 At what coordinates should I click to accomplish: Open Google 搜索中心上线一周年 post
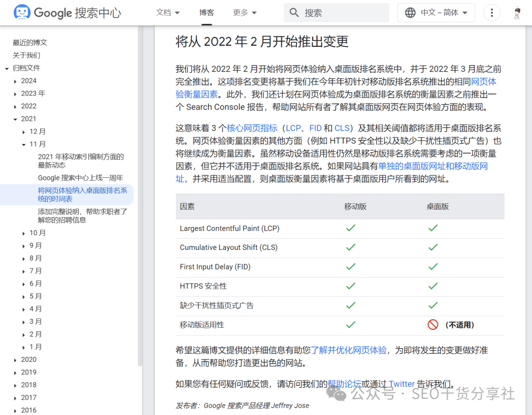(x=80, y=177)
